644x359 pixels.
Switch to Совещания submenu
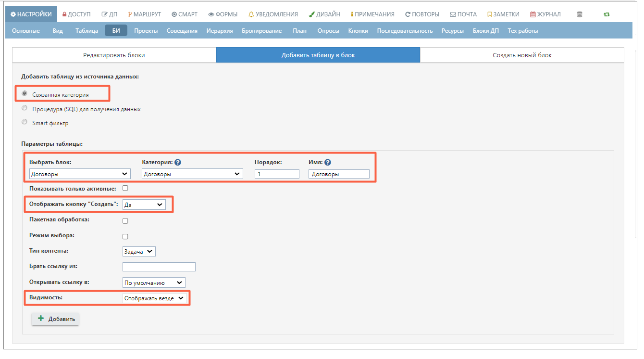182,31
